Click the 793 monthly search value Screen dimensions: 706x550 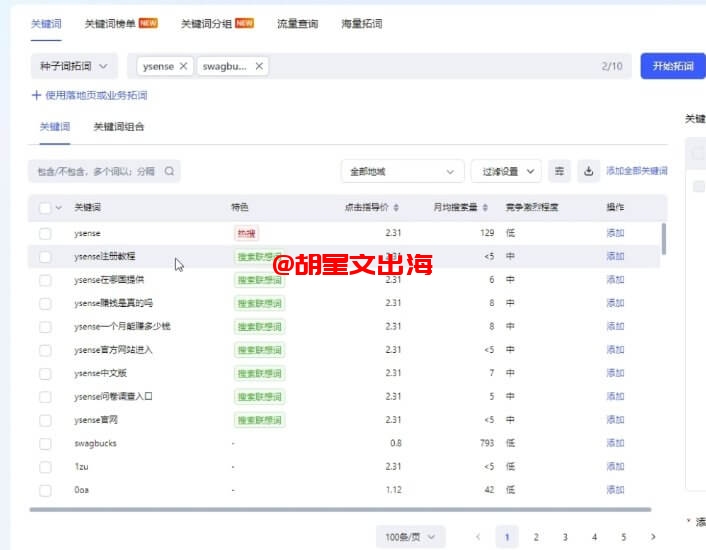coord(487,443)
